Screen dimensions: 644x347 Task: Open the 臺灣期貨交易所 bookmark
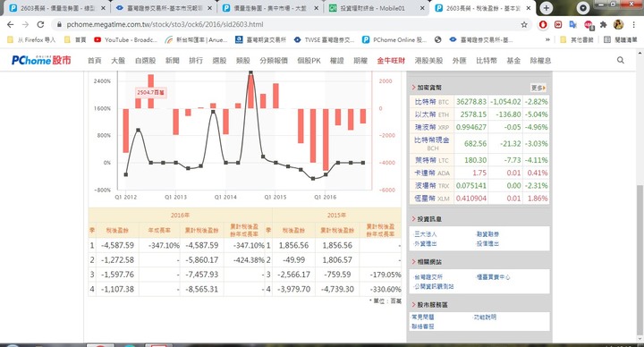coord(261,40)
